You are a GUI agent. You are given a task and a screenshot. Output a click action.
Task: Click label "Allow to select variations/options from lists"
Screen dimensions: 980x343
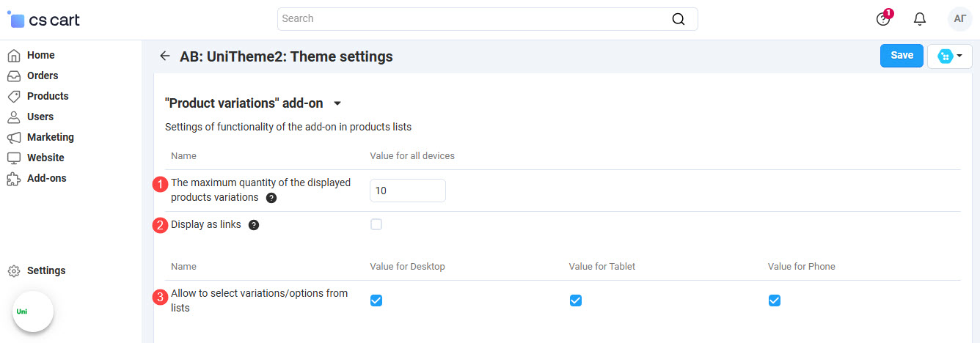point(259,300)
